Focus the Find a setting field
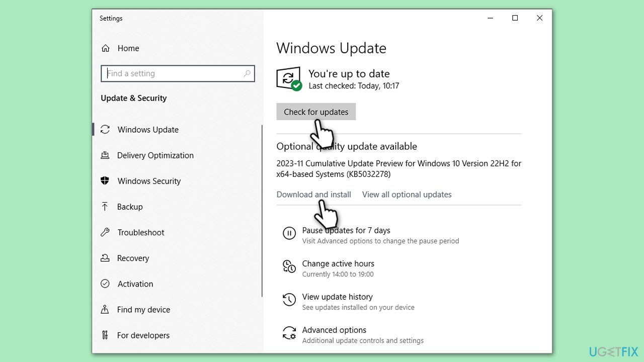This screenshot has width=644, height=362. coord(178,73)
